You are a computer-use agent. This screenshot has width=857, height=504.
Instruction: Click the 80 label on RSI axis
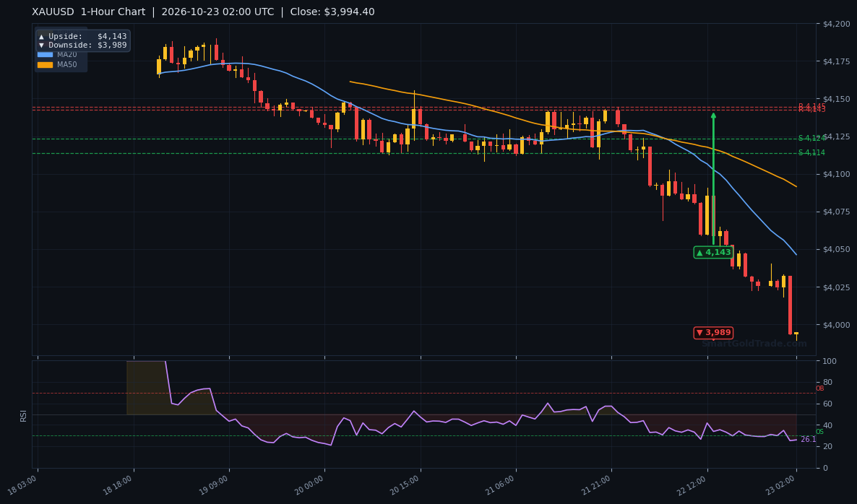827,383
